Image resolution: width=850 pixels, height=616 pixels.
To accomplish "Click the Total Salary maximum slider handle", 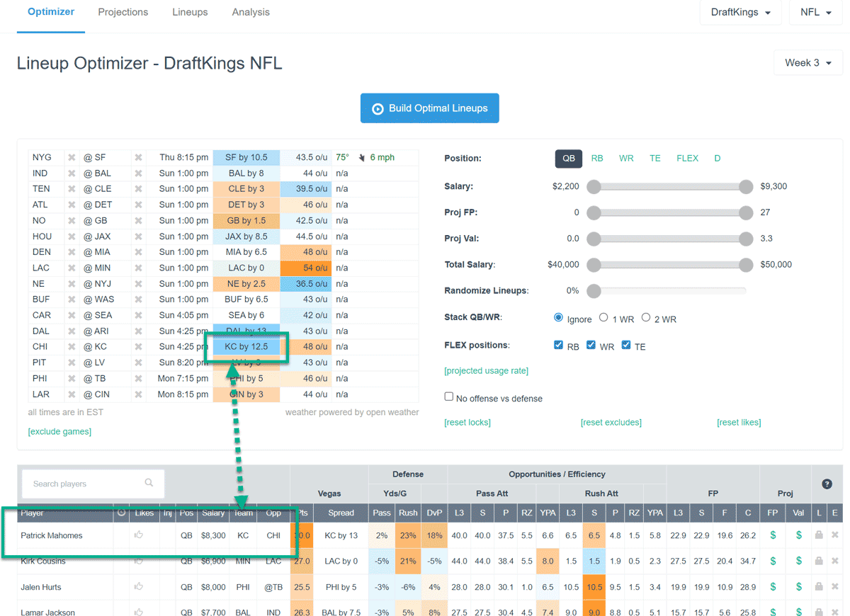I will click(x=745, y=265).
